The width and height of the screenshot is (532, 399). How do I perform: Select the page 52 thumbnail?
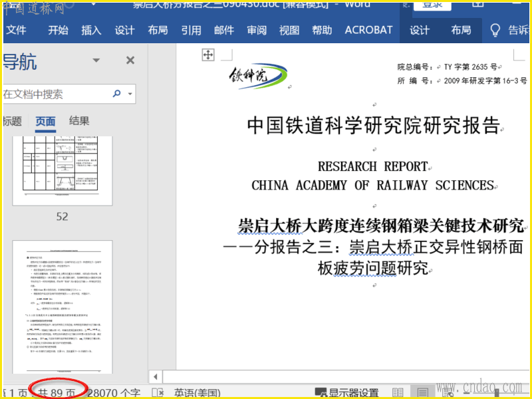(63, 171)
